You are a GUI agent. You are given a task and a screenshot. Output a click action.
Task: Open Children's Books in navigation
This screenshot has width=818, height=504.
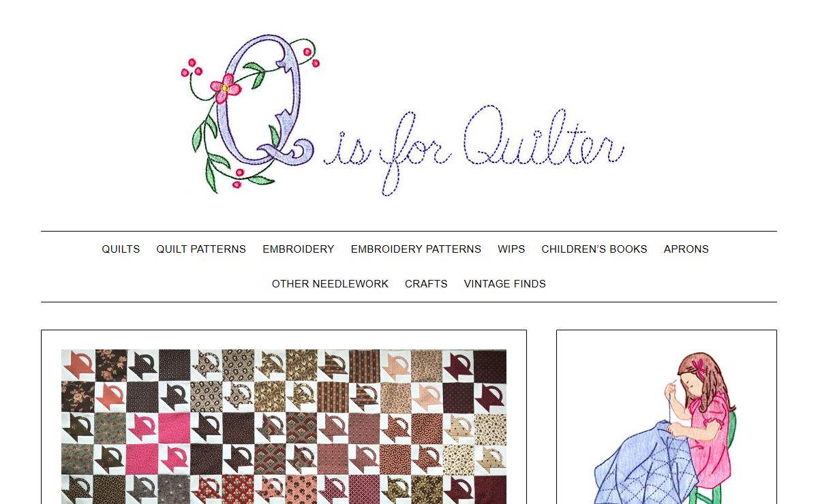594,249
